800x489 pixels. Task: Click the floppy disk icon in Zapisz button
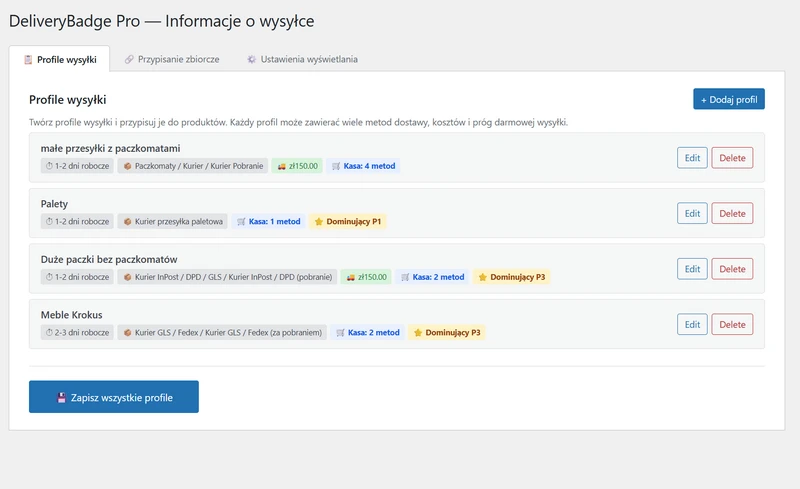tap(61, 398)
